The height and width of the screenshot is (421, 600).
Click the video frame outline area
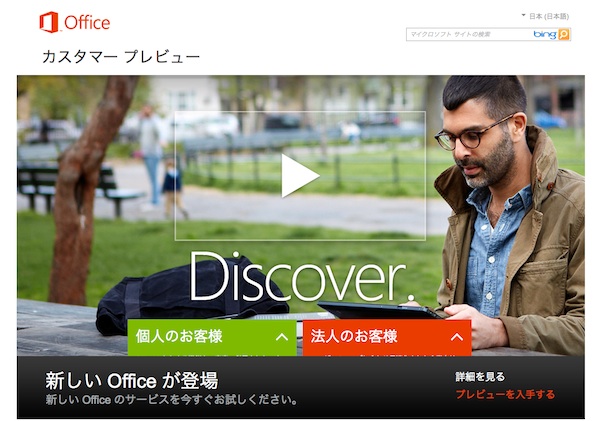300,176
